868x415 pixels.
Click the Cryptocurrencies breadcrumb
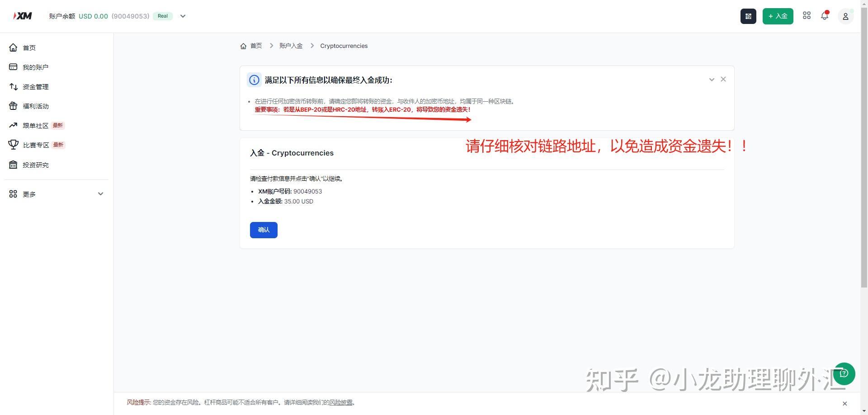344,46
